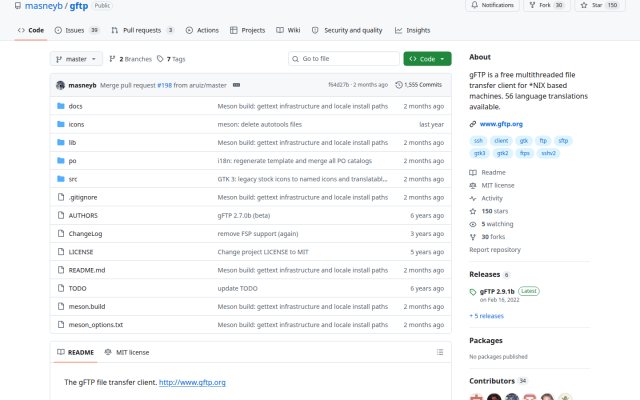The height and width of the screenshot is (400, 640).
Task: Open the docs folder icon
Action: coord(61,106)
